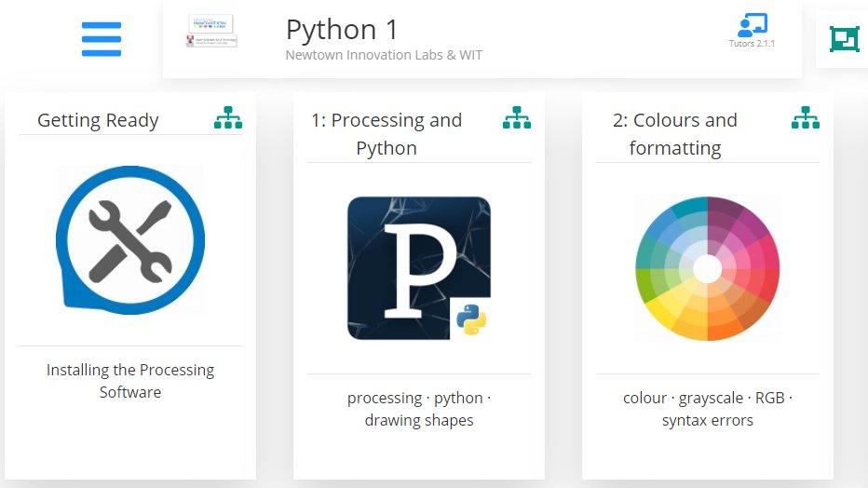Click the topic icon on Processing and Python card
The height and width of the screenshot is (488, 868).
517,117
